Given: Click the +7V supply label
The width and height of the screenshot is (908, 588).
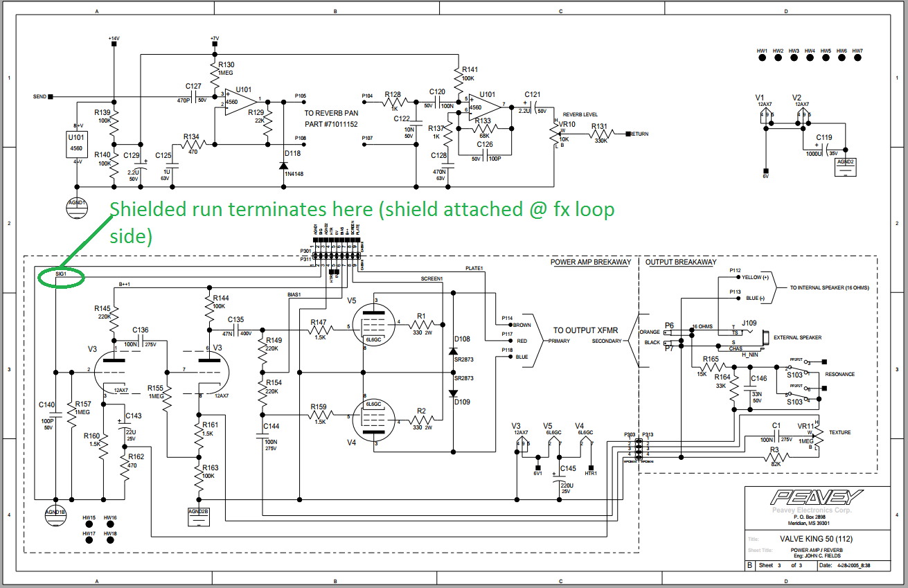Looking at the screenshot, I should point(215,38).
